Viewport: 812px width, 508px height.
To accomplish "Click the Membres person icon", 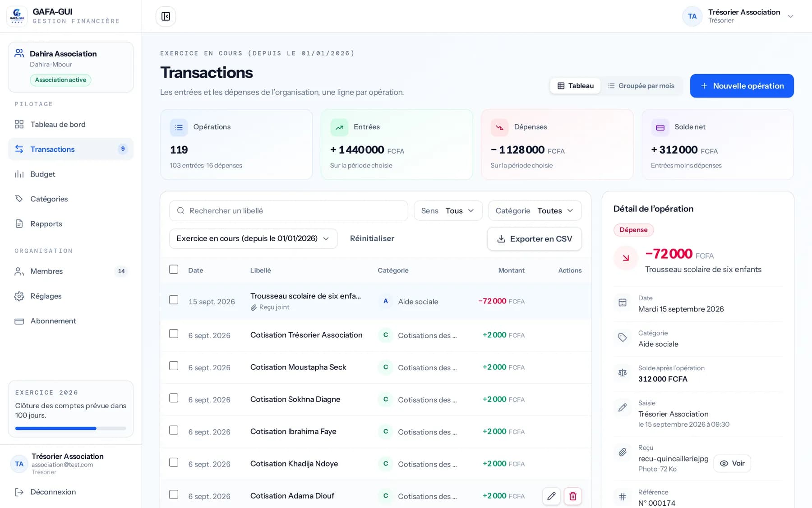I will (x=19, y=271).
